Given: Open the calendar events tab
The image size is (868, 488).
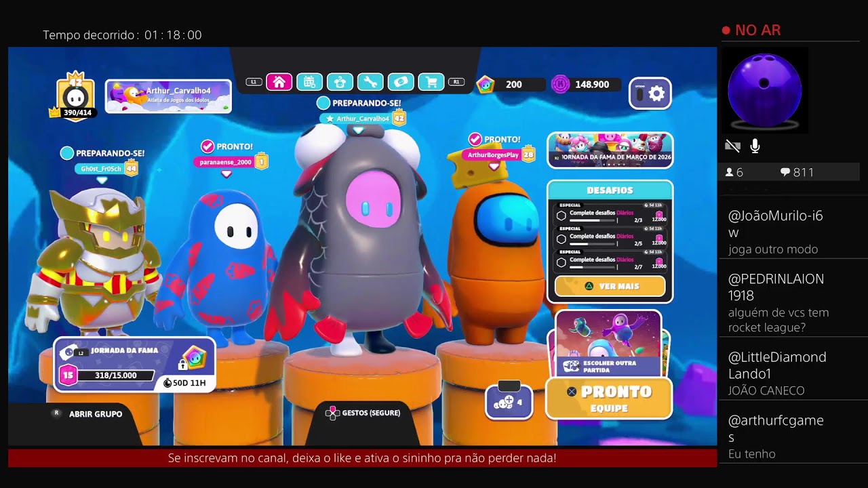Looking at the screenshot, I should coord(309,82).
